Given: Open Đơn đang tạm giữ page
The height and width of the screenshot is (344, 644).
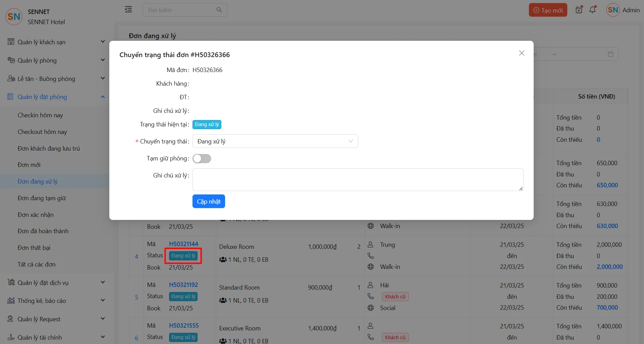Looking at the screenshot, I should 41,198.
